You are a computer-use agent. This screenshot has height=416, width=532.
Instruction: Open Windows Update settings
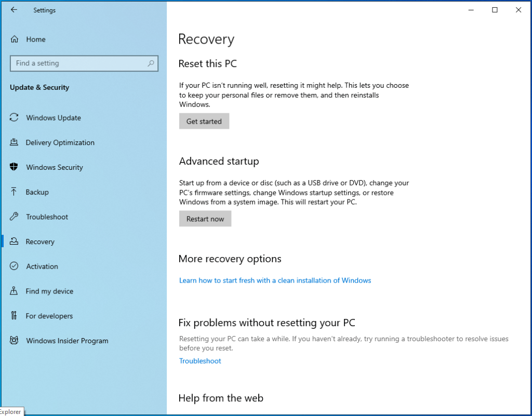(x=53, y=118)
